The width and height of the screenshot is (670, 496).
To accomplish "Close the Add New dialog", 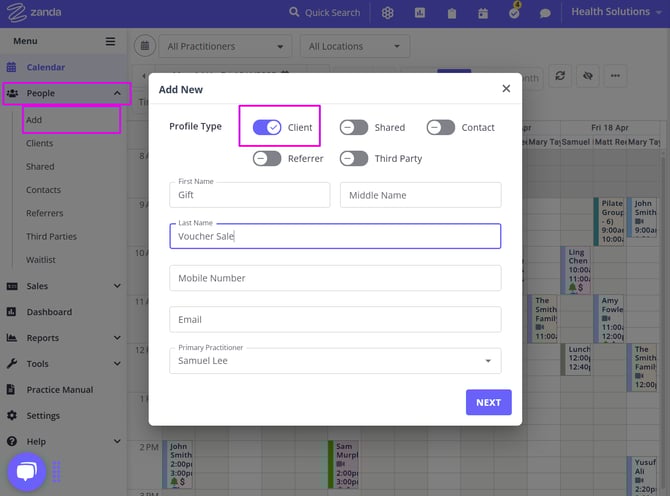I will pos(506,89).
